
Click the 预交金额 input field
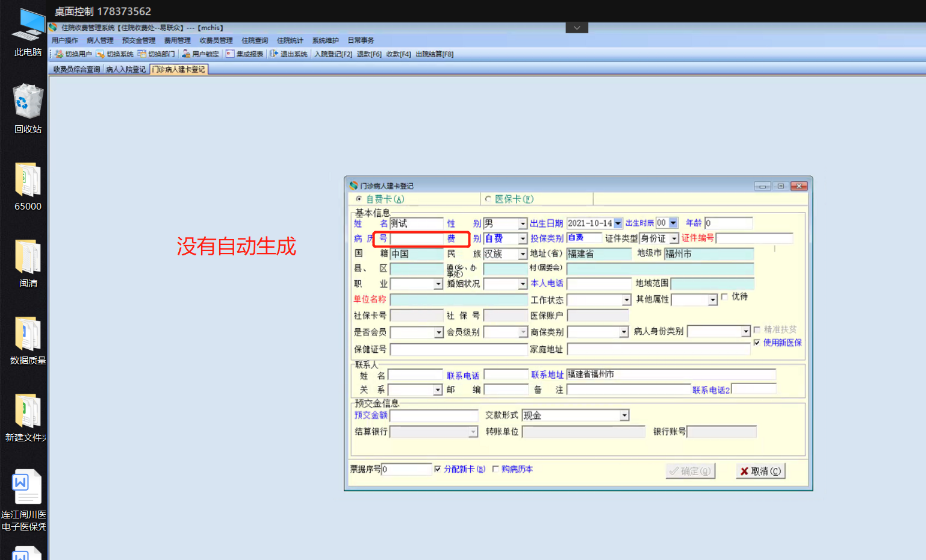point(433,416)
